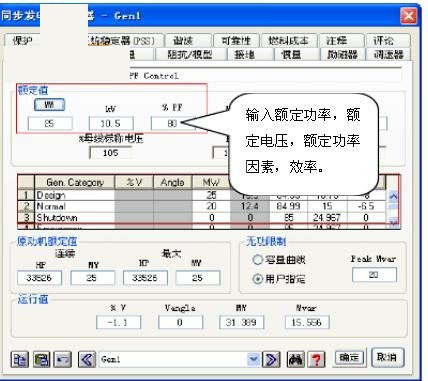The width and height of the screenshot is (428, 381).
Task: Click the MW cell 25 in Design row
Action: pos(211,195)
